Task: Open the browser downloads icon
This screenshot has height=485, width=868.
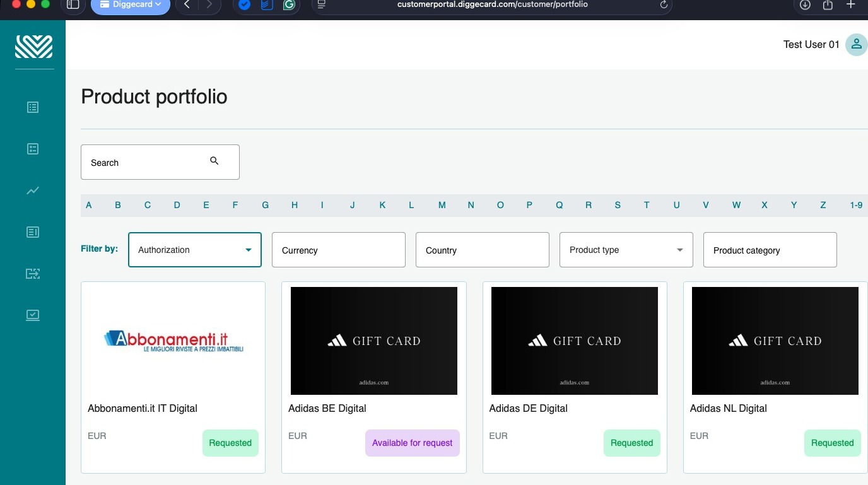Action: click(x=805, y=4)
